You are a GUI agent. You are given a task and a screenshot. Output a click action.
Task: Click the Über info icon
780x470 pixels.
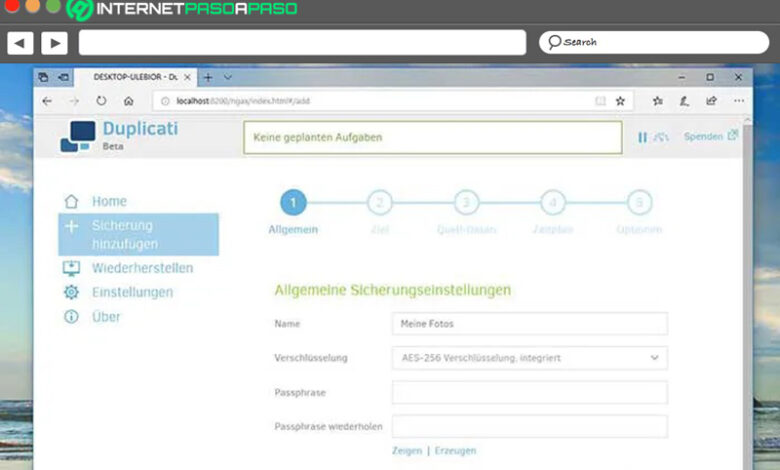pos(71,316)
